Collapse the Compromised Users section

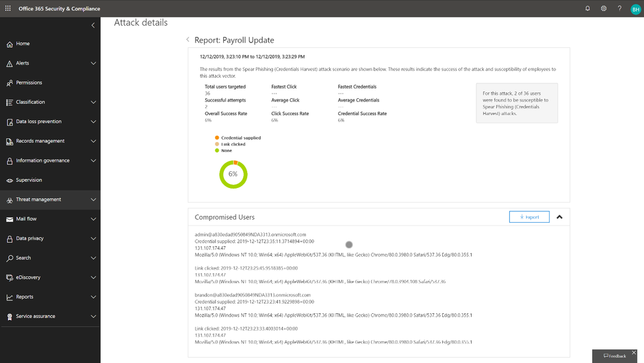pos(559,217)
